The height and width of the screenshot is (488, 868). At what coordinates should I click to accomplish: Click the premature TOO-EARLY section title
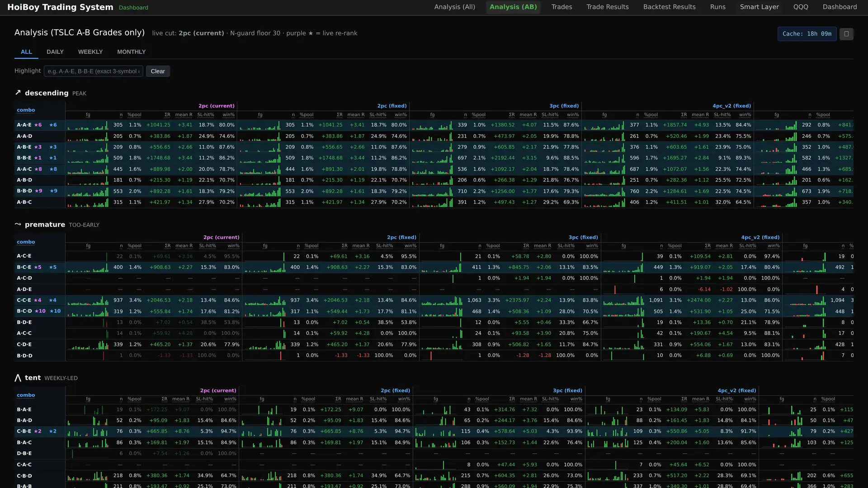62,225
